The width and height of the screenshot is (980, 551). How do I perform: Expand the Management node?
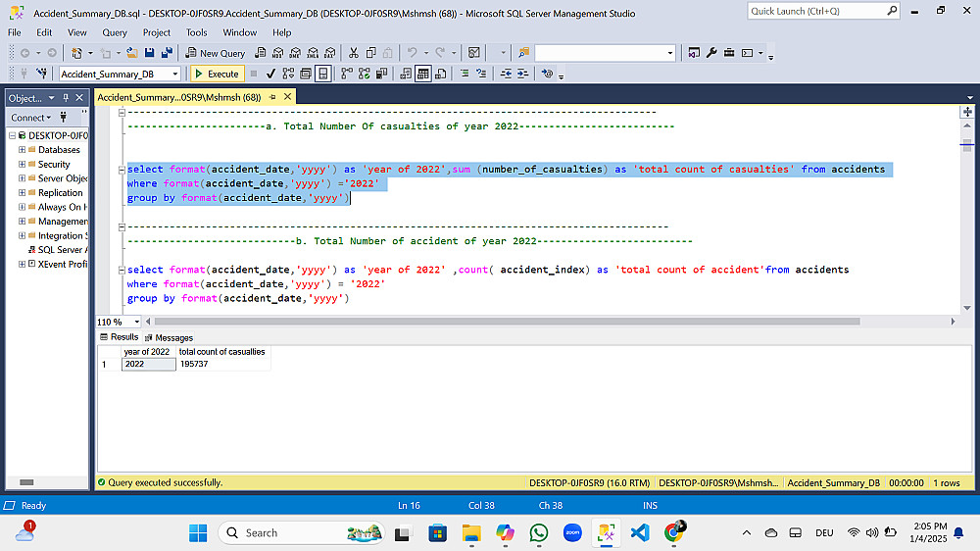pyautogui.click(x=22, y=222)
